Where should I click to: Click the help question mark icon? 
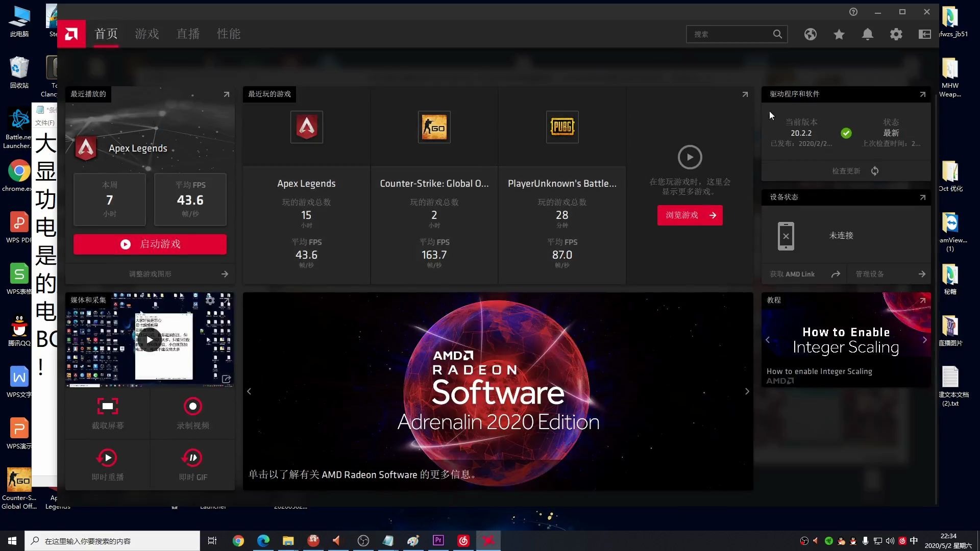point(853,12)
